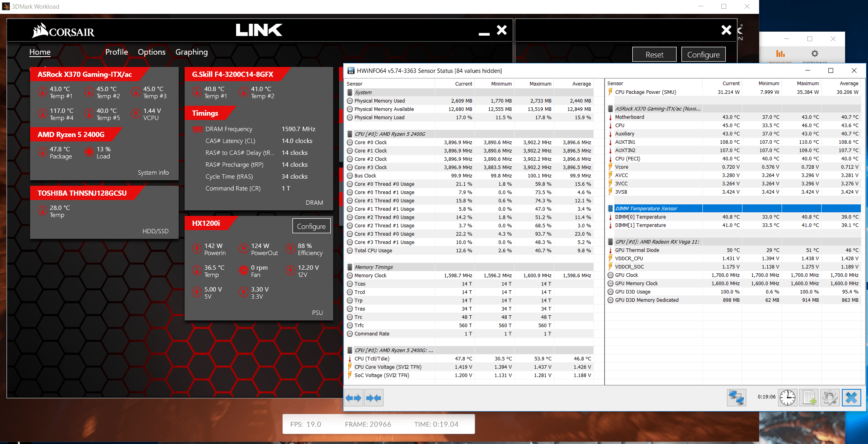Click the HX1200i Efficiency 88 % icon

pos(290,249)
